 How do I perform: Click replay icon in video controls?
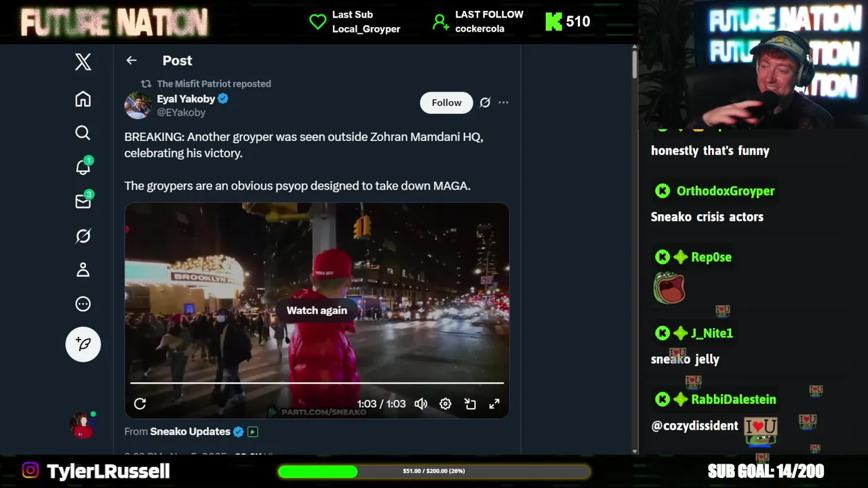pyautogui.click(x=140, y=404)
